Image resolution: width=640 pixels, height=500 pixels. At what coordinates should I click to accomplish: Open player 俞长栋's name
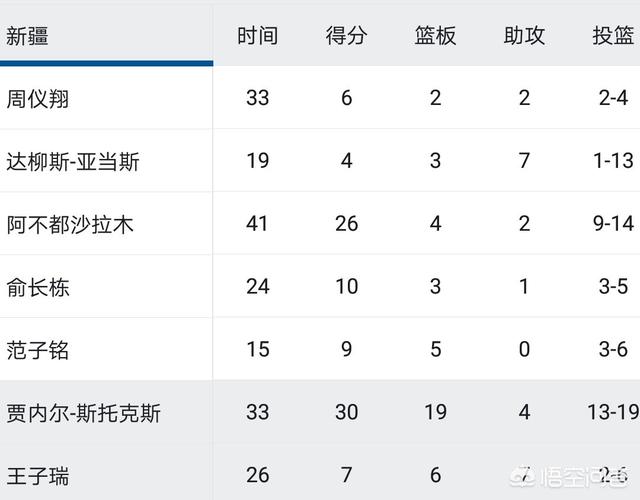[38, 287]
